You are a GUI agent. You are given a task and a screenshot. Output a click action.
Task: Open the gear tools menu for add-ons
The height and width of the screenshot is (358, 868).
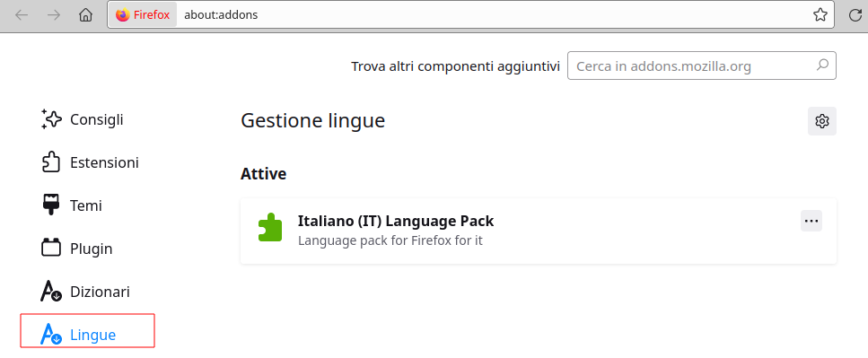tap(822, 121)
